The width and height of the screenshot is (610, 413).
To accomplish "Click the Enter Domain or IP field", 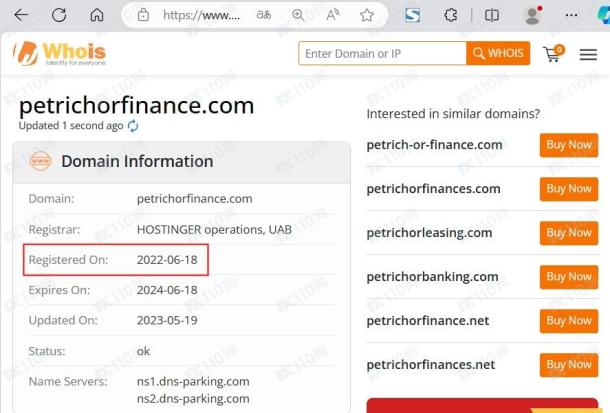I will coord(382,53).
